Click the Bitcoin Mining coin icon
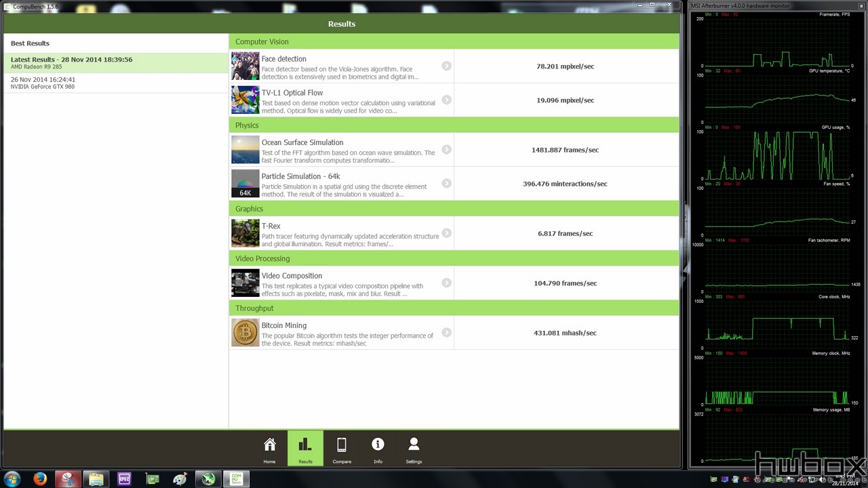 click(x=245, y=333)
